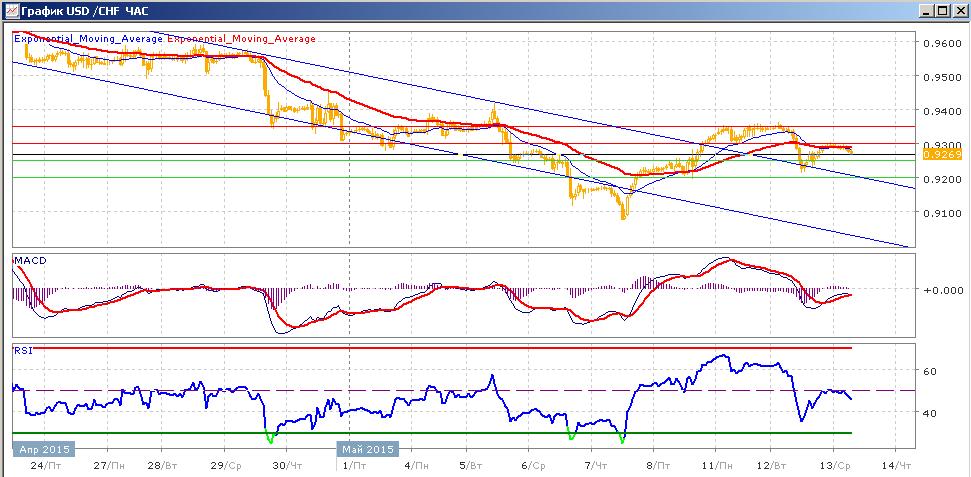Screen dimensions: 971x477
Task: Click the График USD/CHF ЧАС window title
Action: pyautogui.click(x=84, y=11)
